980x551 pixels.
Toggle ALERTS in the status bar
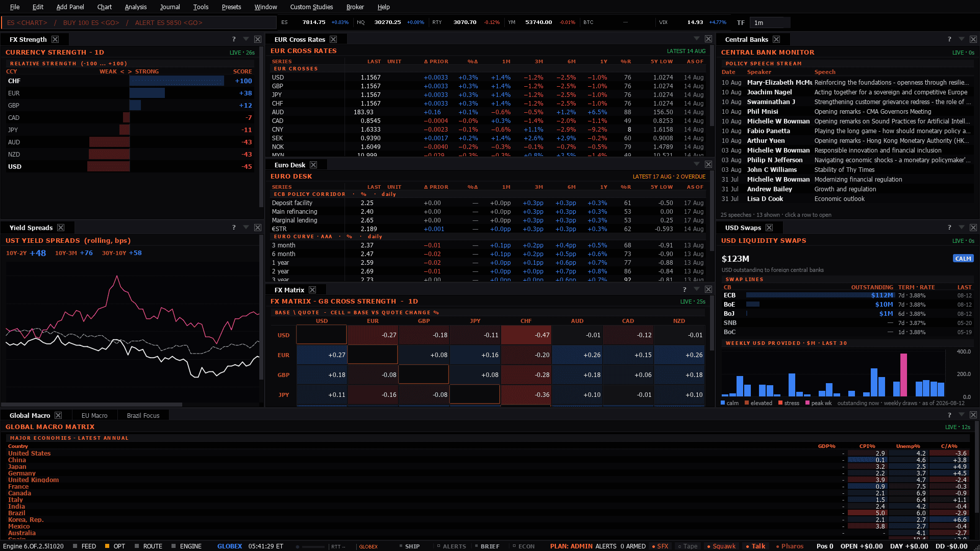[x=451, y=546]
